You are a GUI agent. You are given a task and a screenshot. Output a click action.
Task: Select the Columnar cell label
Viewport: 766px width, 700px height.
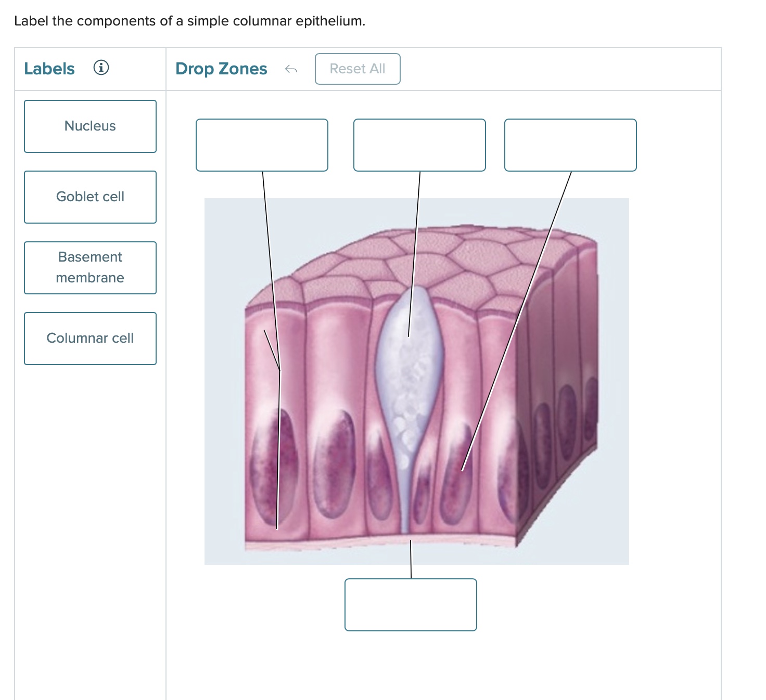click(90, 338)
